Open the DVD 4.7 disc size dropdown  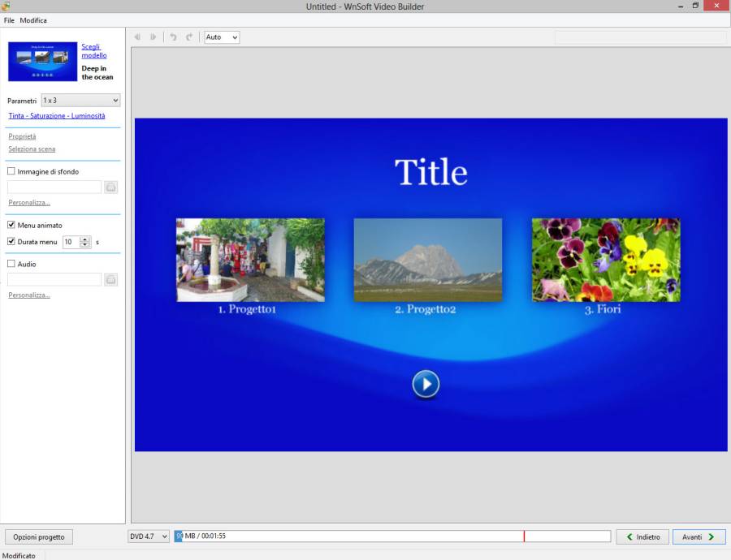(x=149, y=536)
